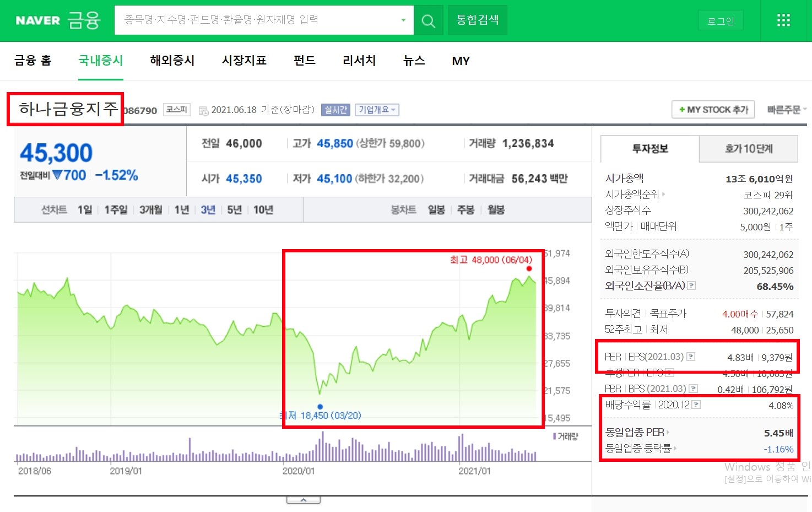Collapse the chart panel via bottom arrow
812x512 pixels.
[x=303, y=499]
